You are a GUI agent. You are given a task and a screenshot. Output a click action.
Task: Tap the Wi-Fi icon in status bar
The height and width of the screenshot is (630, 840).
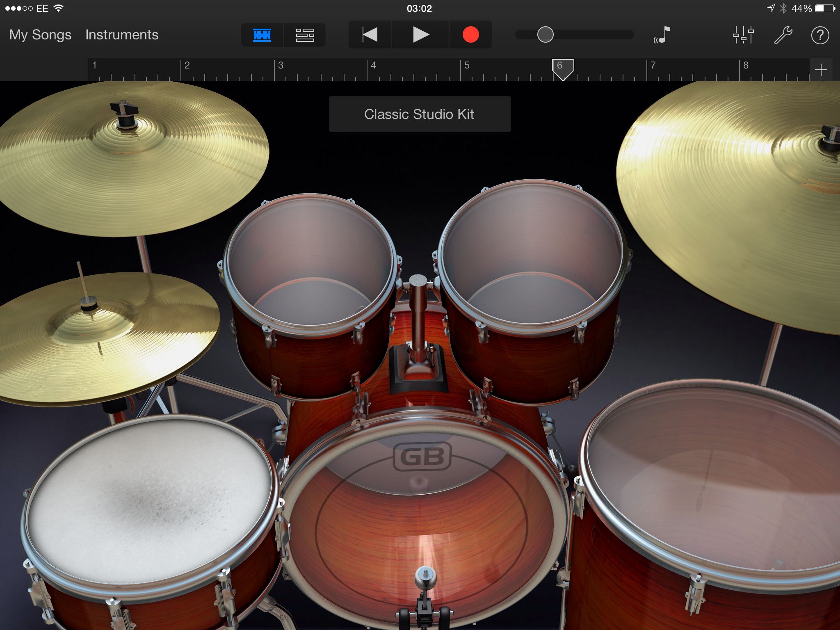tap(59, 8)
